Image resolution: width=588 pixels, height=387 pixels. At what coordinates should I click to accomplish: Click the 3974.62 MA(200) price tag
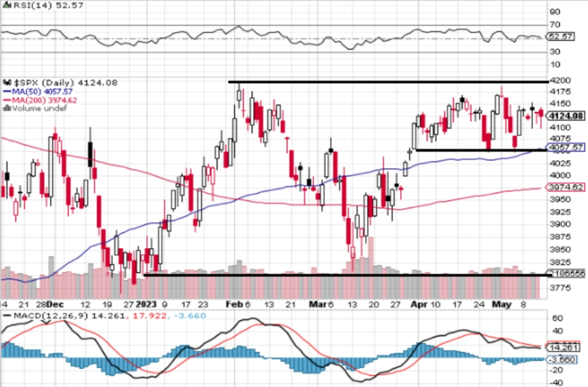pos(566,187)
